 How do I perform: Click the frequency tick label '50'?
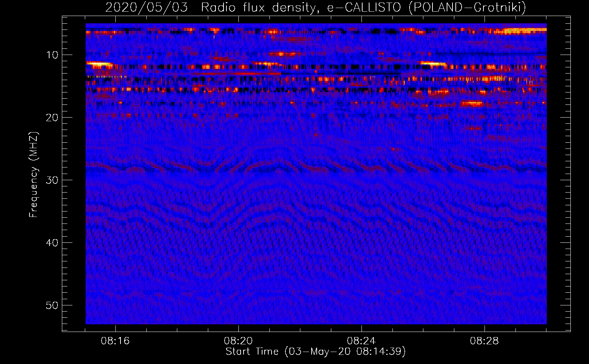[52, 305]
